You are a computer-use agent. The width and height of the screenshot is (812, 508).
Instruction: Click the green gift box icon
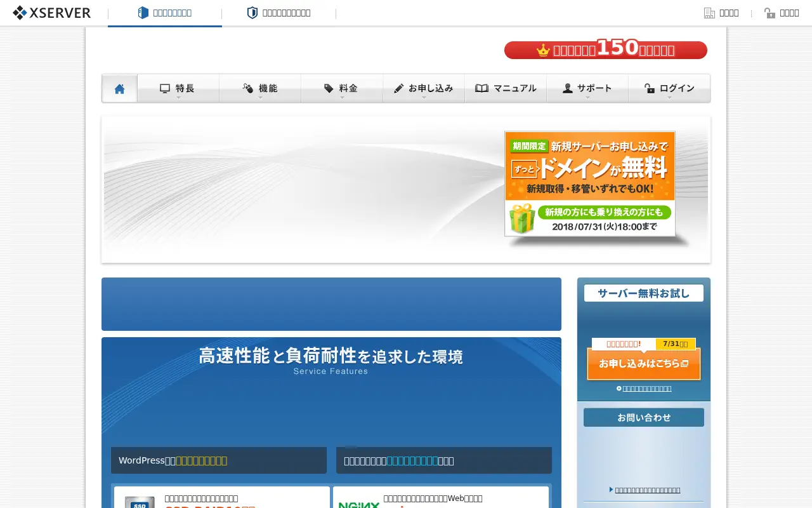(522, 218)
